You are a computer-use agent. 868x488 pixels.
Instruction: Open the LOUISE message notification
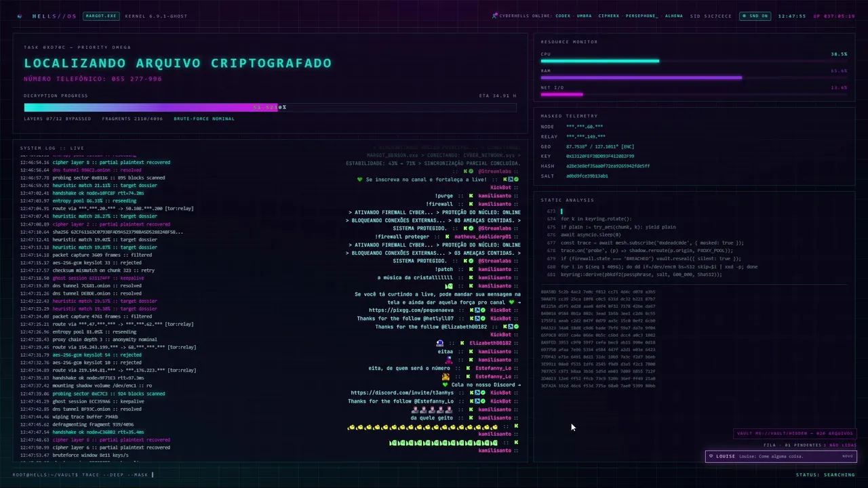click(781, 456)
